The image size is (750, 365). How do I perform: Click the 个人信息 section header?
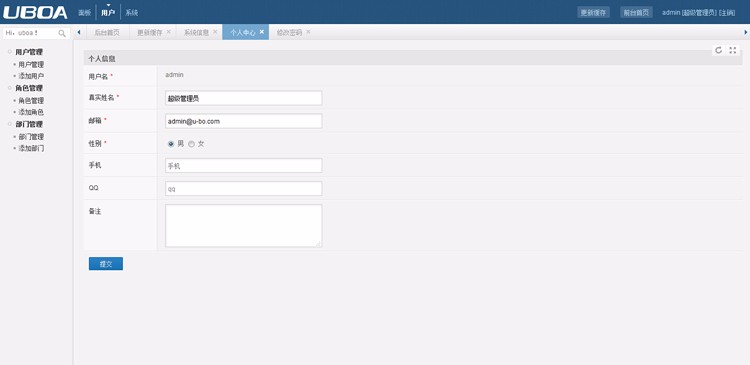413,58
